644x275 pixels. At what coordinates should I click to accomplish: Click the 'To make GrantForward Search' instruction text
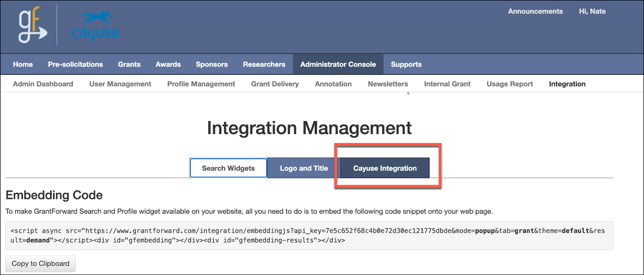coord(249,211)
